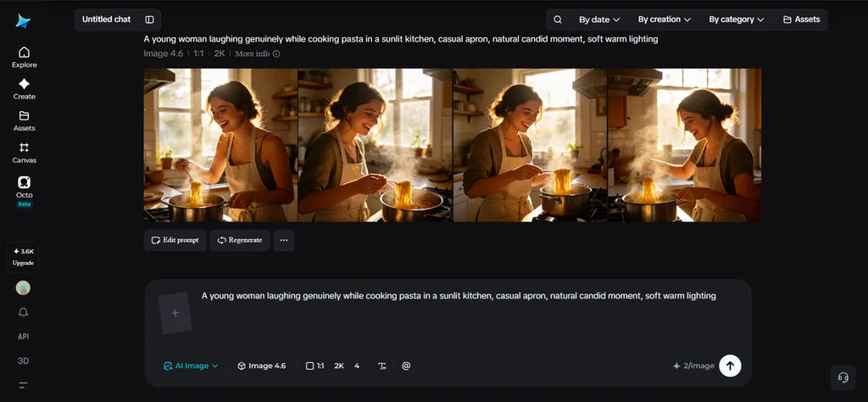Screen dimensions: 868x402
Task: Change the image count 4 setting
Action: (357, 366)
